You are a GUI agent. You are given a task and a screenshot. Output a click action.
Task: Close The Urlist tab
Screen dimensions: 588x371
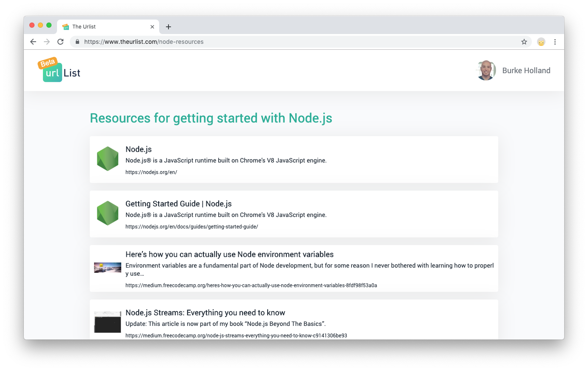coord(152,27)
